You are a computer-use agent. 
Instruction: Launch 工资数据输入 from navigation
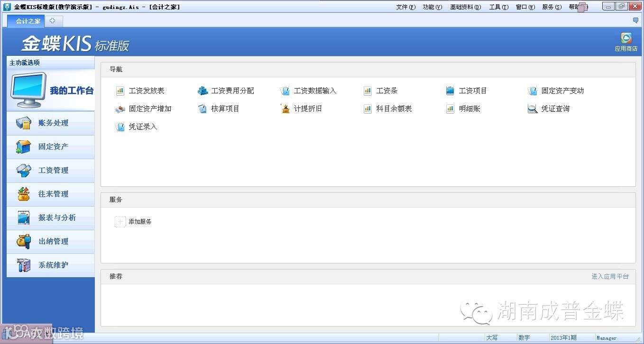coord(308,91)
